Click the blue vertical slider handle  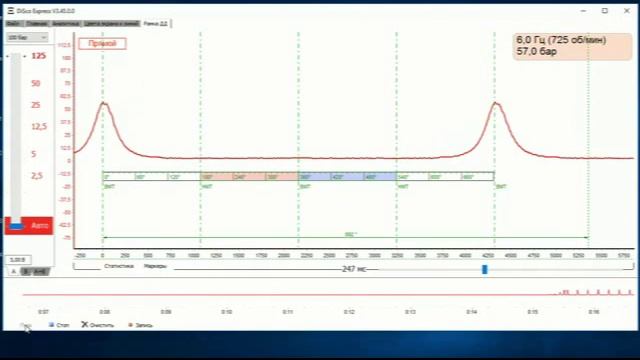coord(16,226)
